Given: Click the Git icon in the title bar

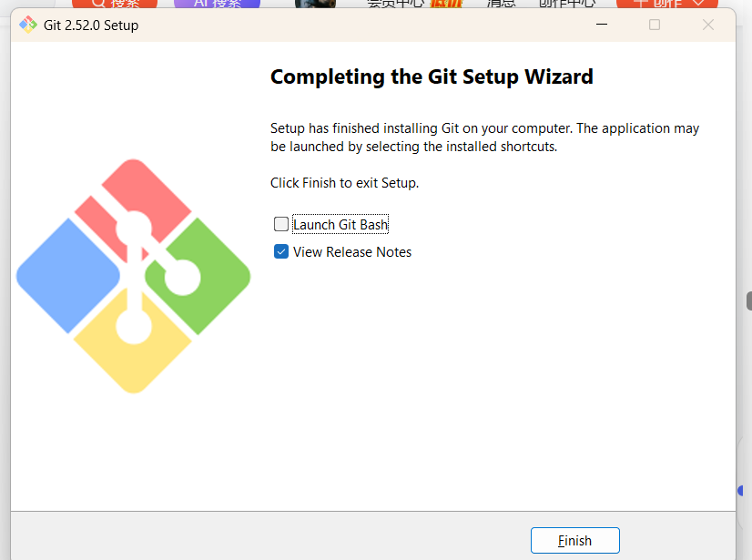Looking at the screenshot, I should point(28,25).
